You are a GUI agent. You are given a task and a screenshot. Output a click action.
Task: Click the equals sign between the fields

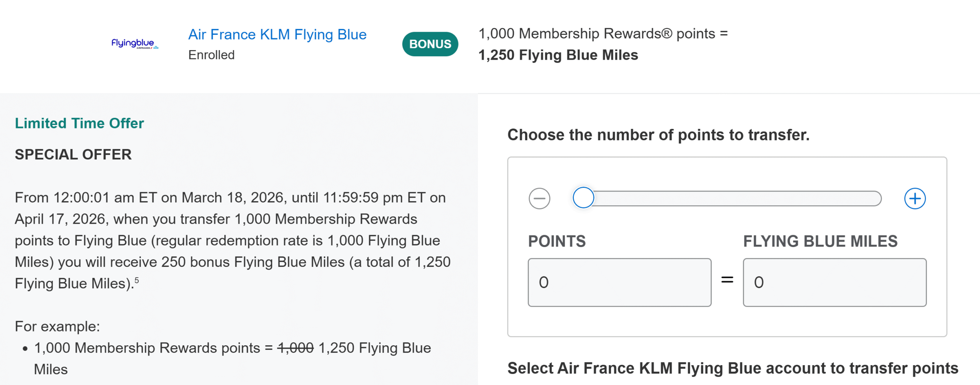point(727,280)
